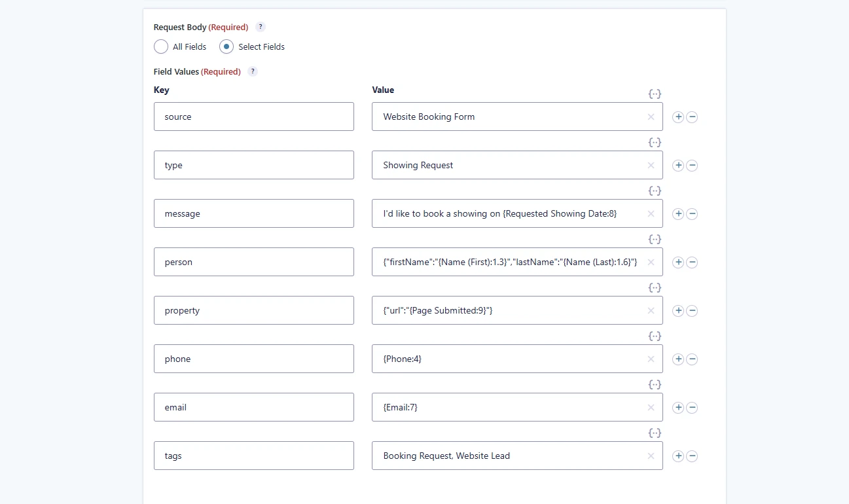Open merge tag picker for source value

click(655, 94)
